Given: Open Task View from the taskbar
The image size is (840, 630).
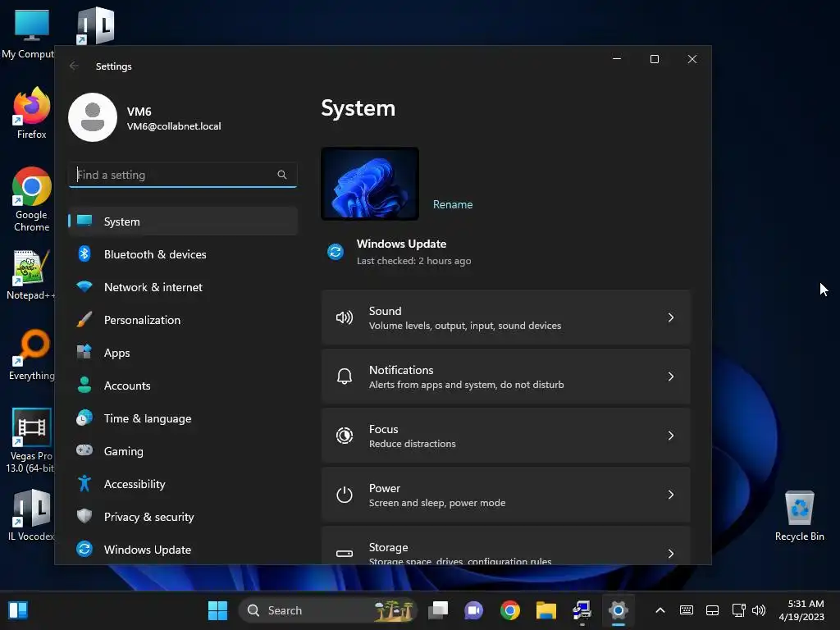Looking at the screenshot, I should (438, 610).
